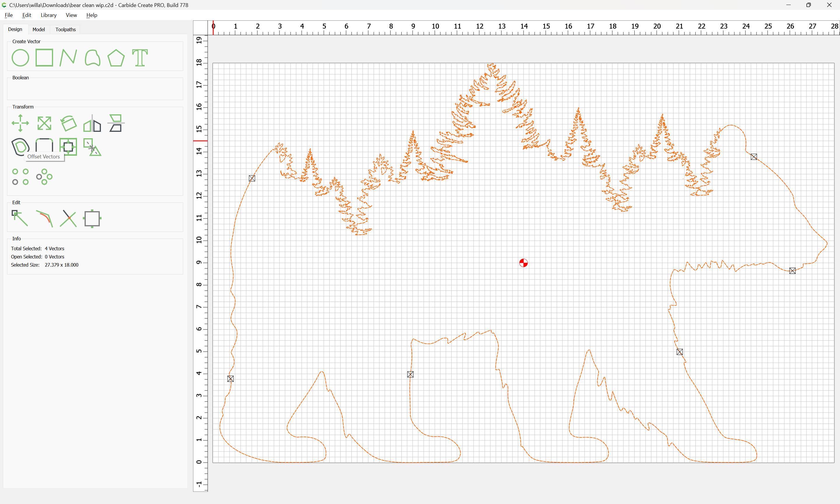
Task: Restore down the Carbide Create window
Action: click(808, 5)
